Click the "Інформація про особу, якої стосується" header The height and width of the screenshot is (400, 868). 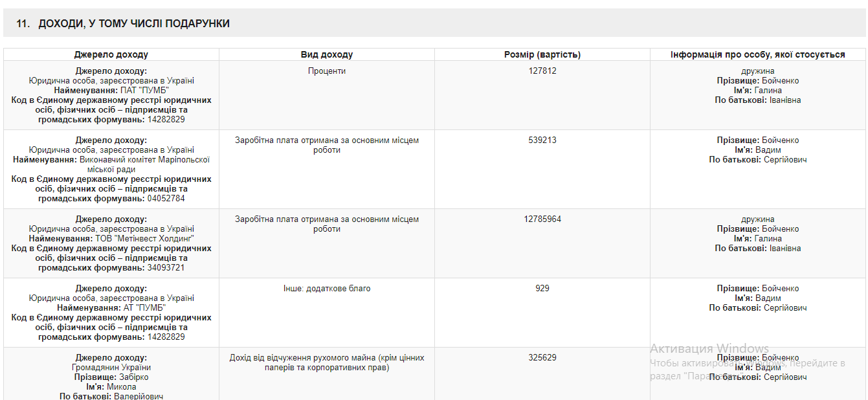click(757, 55)
